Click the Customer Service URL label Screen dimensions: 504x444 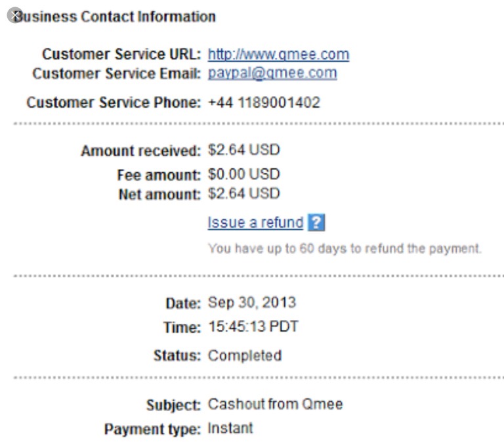(x=121, y=55)
